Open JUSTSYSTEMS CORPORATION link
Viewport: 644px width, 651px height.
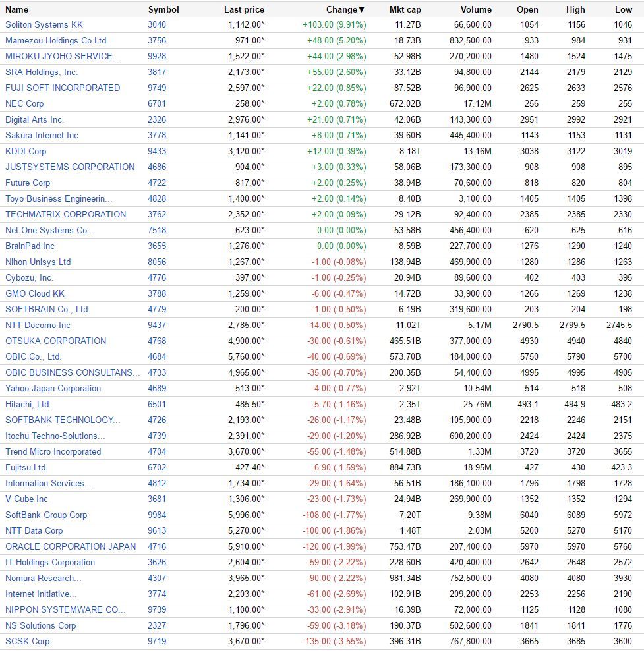pyautogui.click(x=70, y=167)
